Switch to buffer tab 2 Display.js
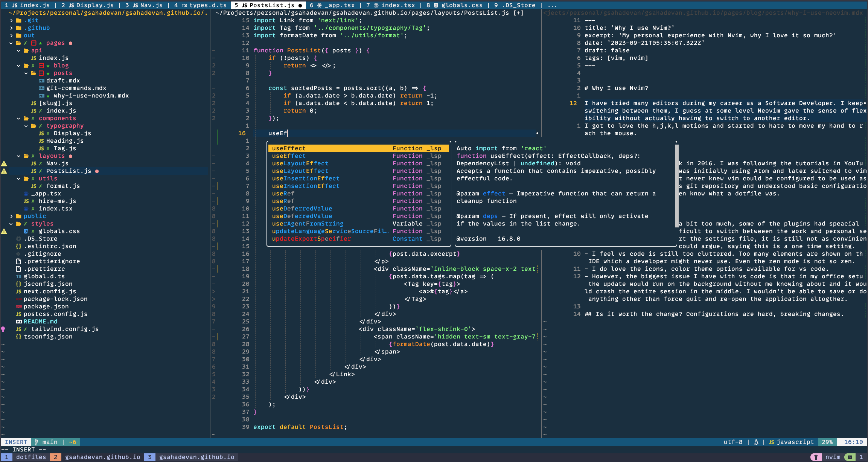This screenshot has height=462, width=868. (87, 5)
